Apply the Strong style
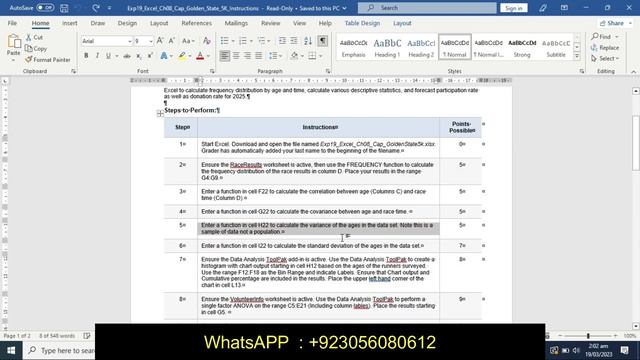Image resolution: width=640 pixels, height=360 pixels. click(x=522, y=47)
